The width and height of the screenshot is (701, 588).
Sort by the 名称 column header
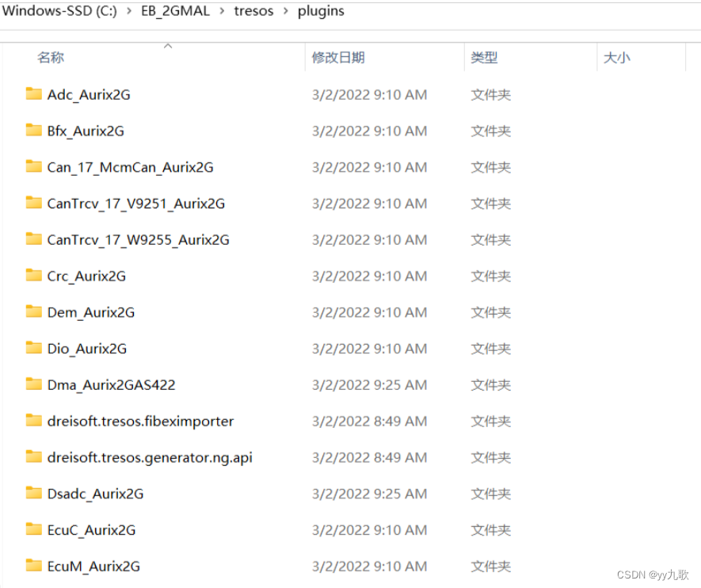(51, 57)
